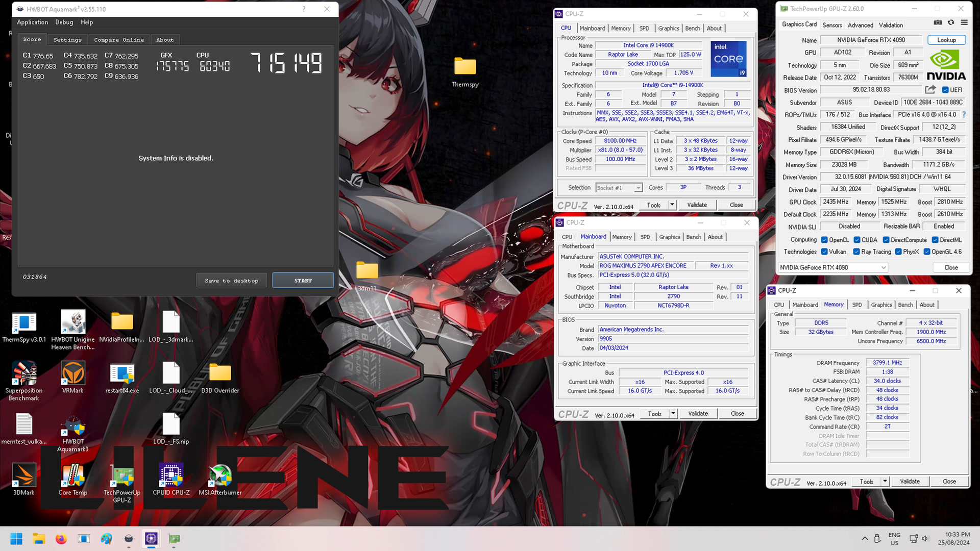Click the GPU-Z Name field value
This screenshot has height=551, width=980.
click(871, 40)
